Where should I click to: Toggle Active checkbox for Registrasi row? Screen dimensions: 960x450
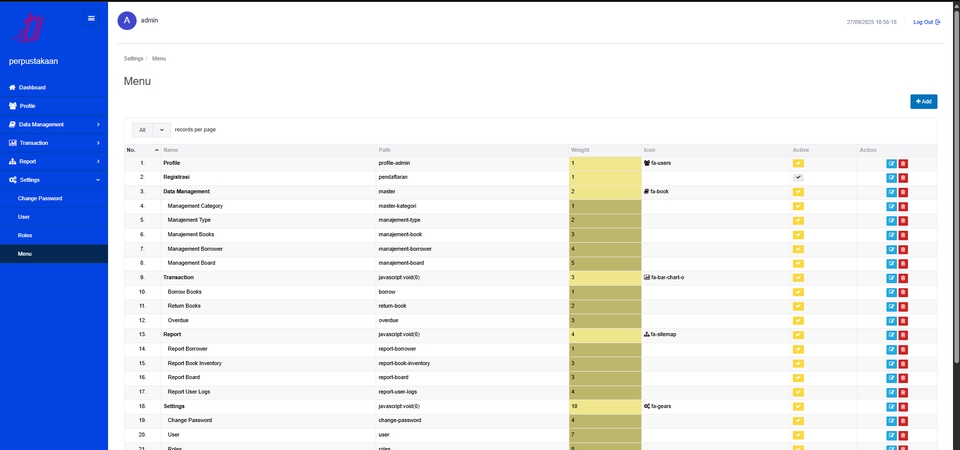coord(798,177)
